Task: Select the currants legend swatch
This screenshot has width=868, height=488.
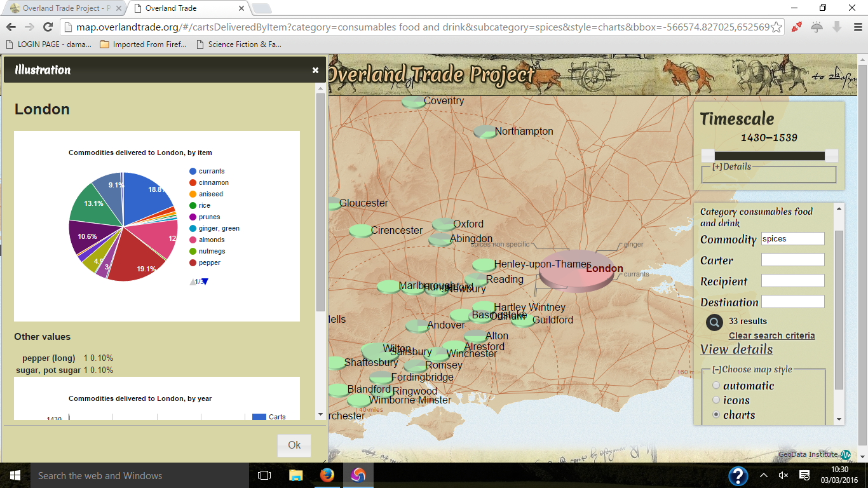Action: [x=193, y=172]
